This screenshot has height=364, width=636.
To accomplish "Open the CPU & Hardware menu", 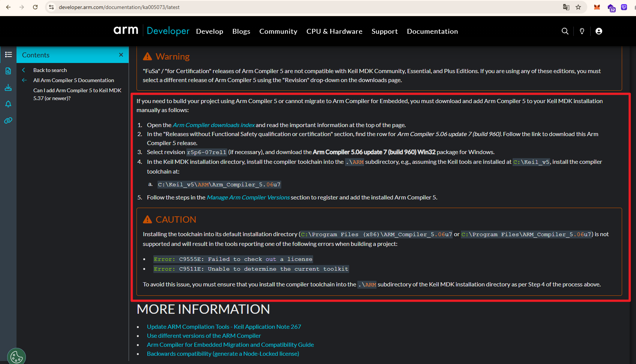I will 334,31.
